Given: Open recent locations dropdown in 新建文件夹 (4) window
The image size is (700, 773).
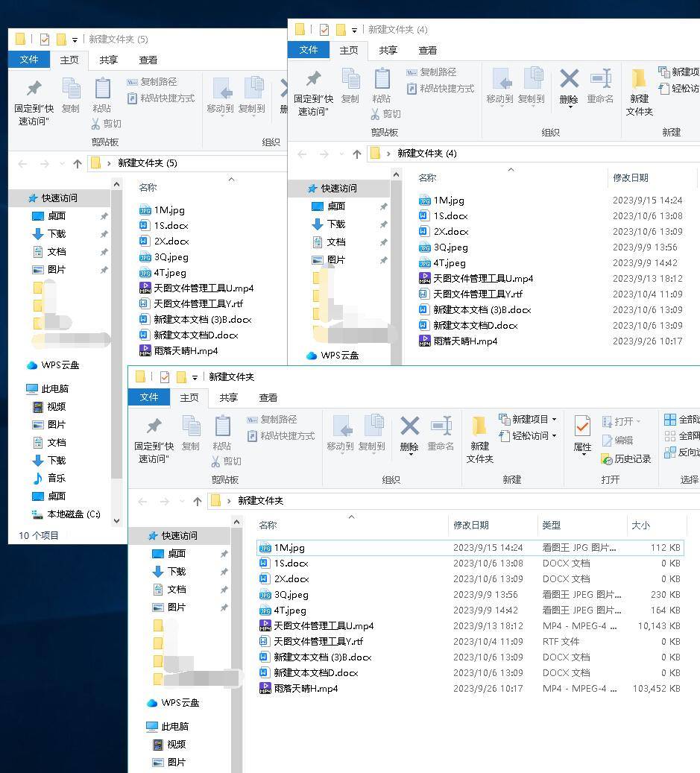Looking at the screenshot, I should click(x=341, y=154).
